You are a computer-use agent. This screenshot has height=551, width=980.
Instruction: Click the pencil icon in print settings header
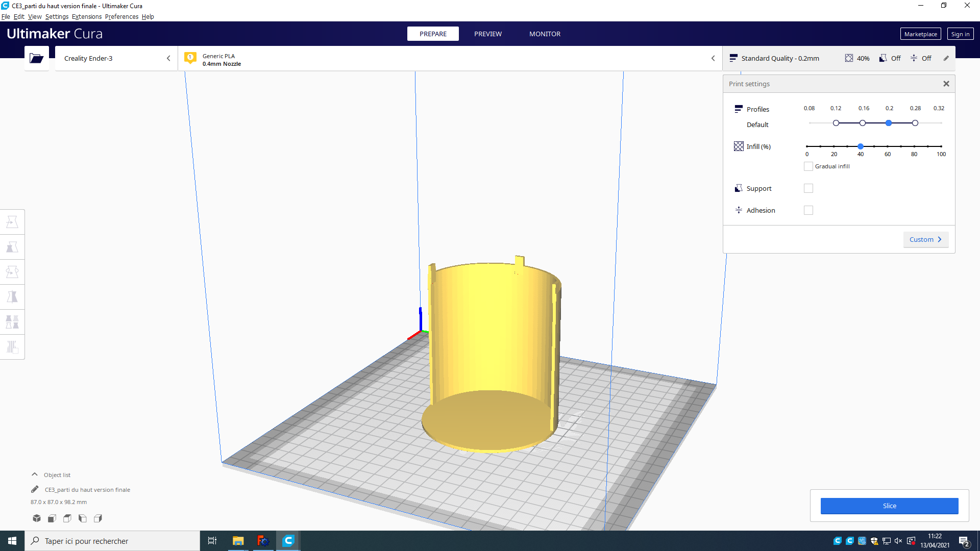[946, 58]
